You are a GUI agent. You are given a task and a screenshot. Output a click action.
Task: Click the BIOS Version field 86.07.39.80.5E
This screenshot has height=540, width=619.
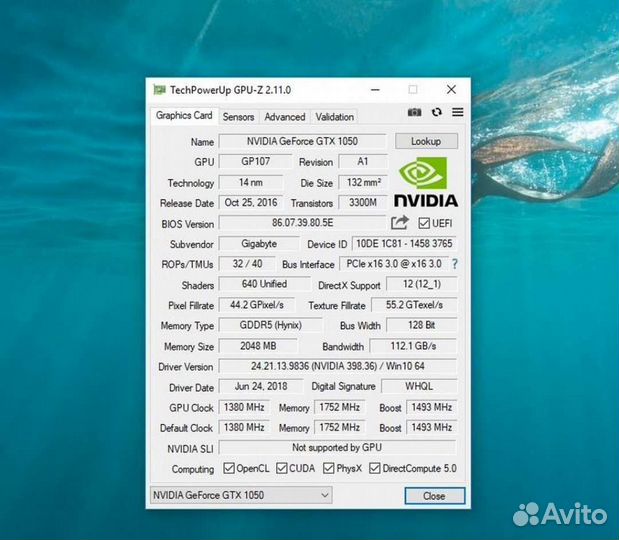(302, 223)
